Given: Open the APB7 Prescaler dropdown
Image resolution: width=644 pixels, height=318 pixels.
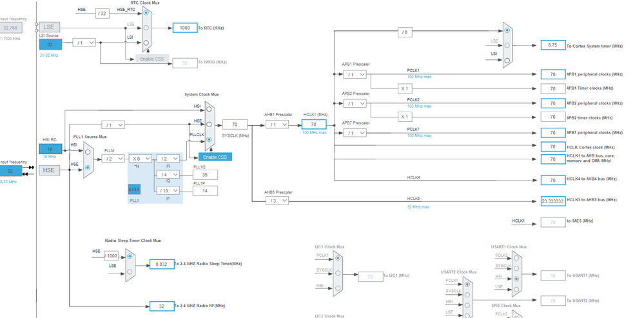Looking at the screenshot, I should tap(355, 133).
